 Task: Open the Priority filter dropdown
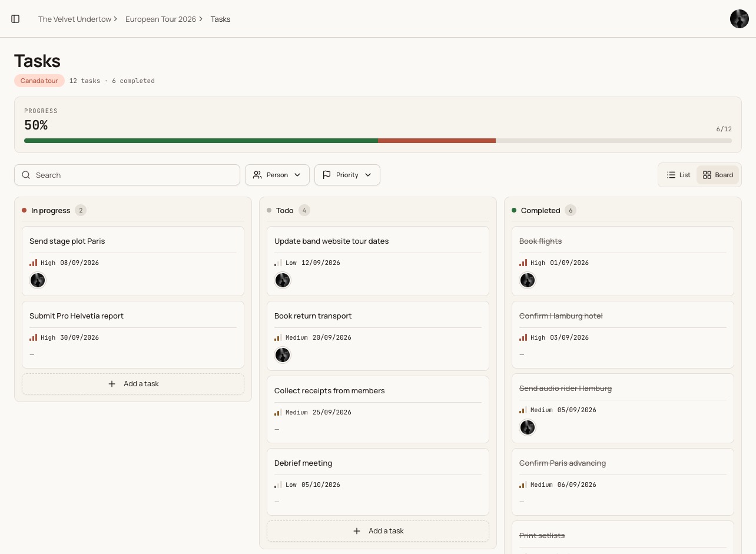347,175
